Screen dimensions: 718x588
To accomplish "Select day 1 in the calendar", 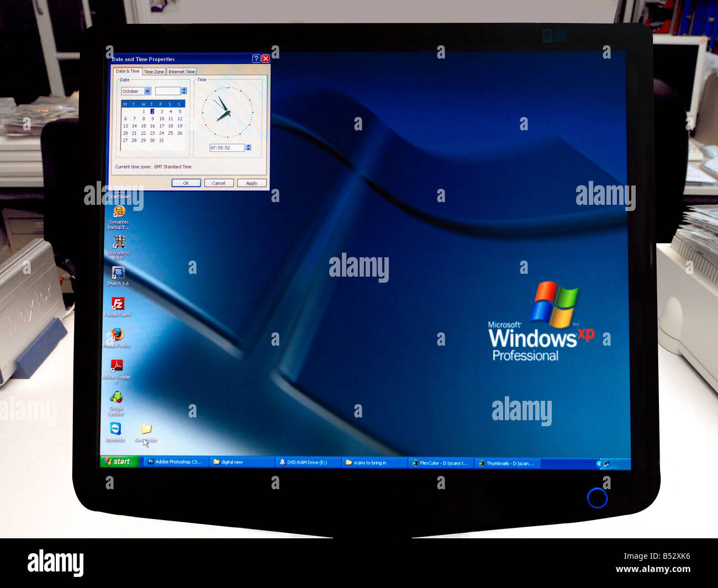I will (144, 112).
